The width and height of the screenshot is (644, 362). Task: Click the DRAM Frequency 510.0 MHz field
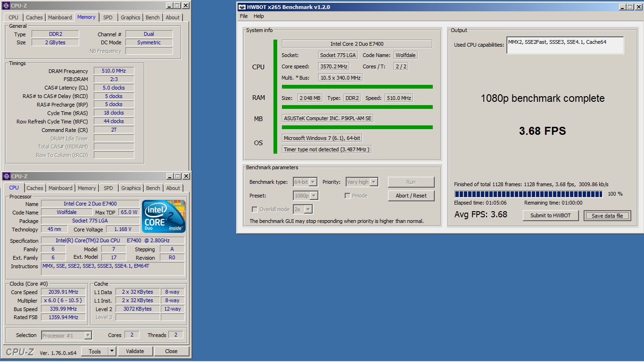click(114, 71)
